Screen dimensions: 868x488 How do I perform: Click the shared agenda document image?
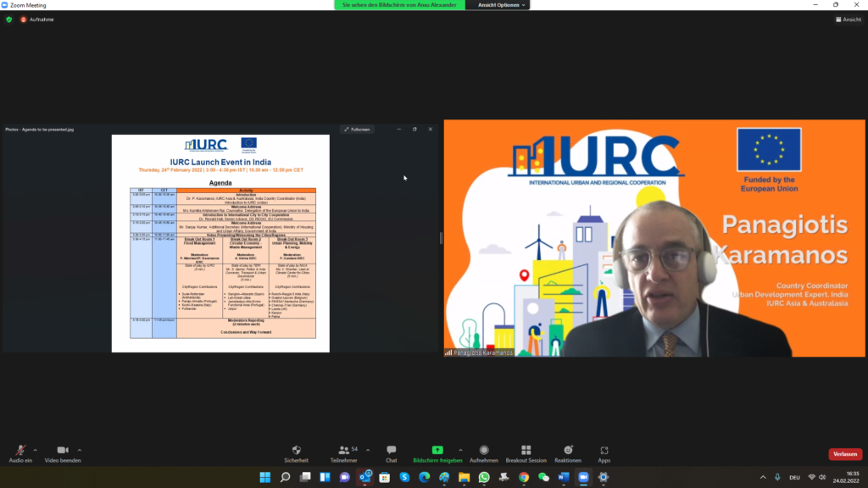[220, 243]
